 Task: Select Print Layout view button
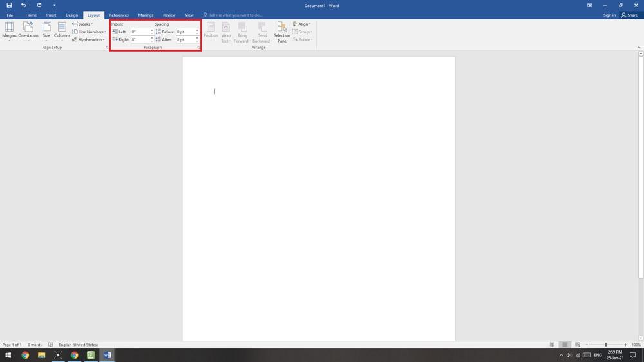coord(565,345)
